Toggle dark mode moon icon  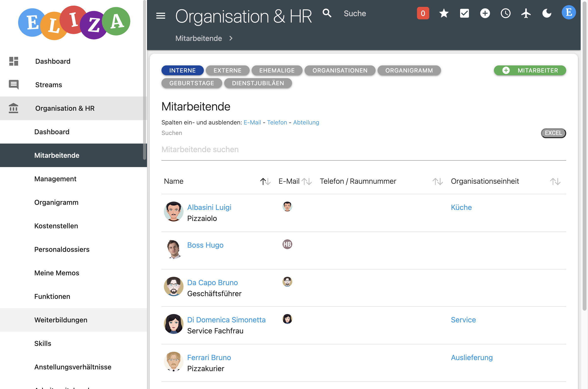(x=547, y=13)
